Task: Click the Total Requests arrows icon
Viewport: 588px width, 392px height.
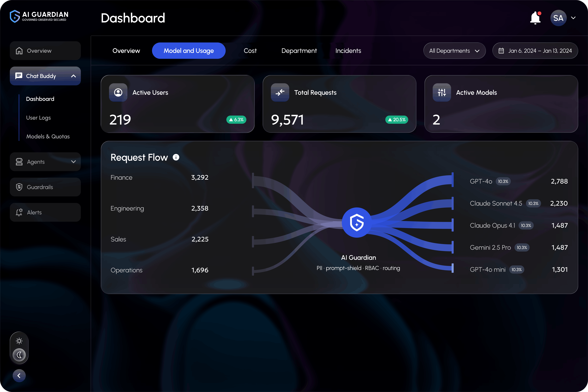Action: (280, 92)
